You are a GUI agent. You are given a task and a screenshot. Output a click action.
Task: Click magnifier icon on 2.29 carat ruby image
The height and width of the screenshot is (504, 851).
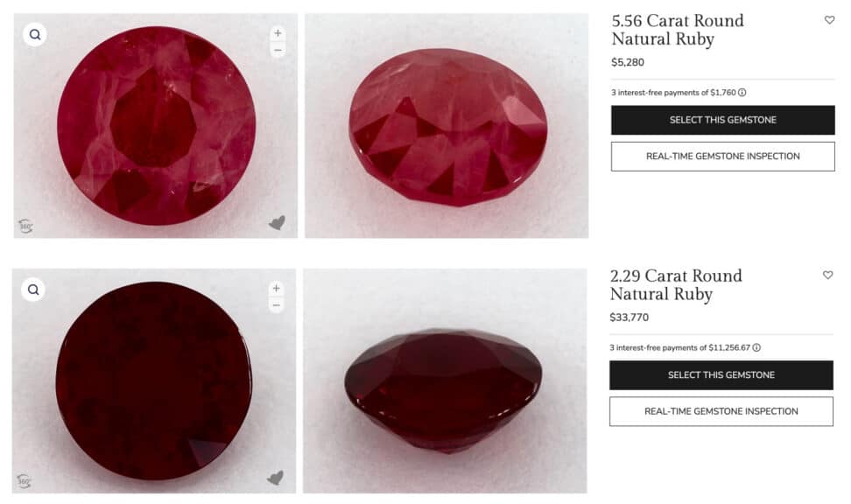(x=33, y=290)
